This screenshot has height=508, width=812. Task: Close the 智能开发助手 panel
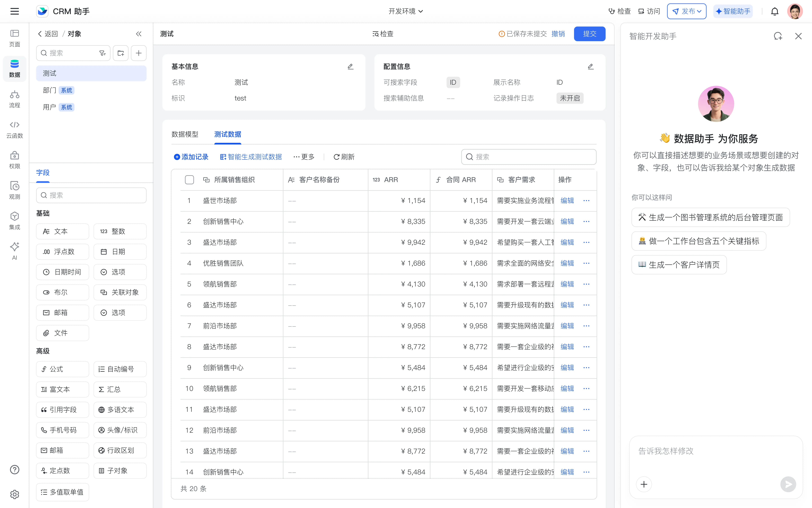798,36
